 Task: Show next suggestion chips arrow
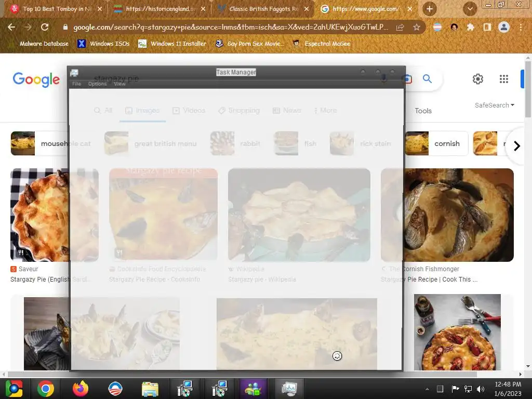517,146
